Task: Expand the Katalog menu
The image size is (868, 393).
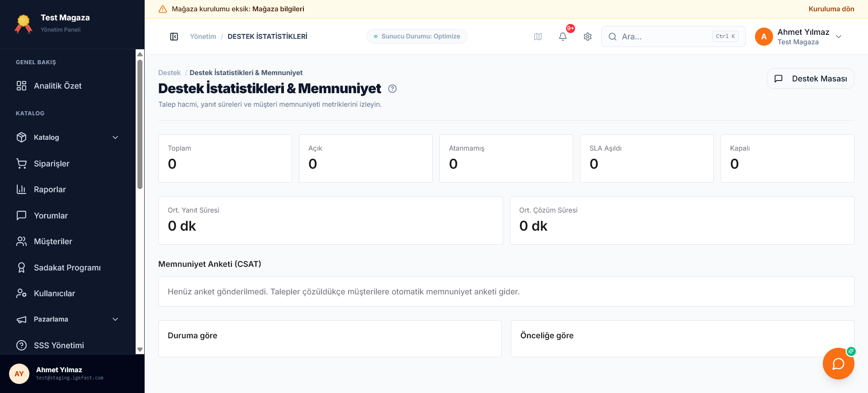Action: pos(68,137)
